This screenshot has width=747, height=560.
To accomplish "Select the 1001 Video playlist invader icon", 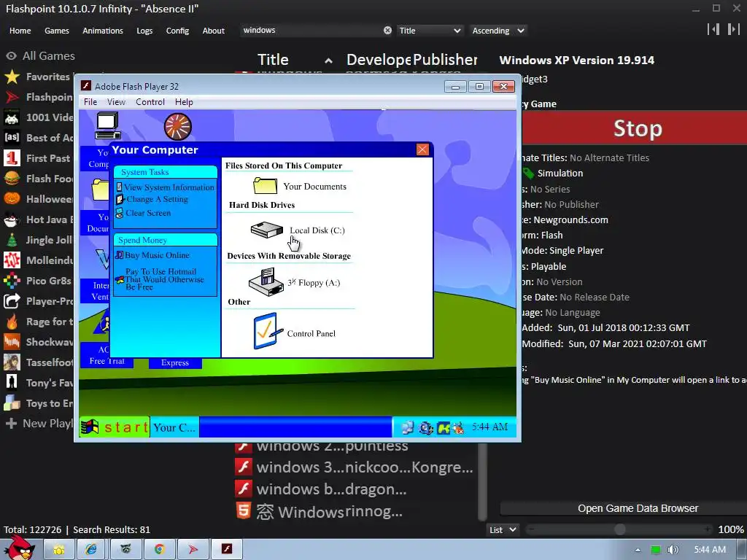I will coord(12,117).
